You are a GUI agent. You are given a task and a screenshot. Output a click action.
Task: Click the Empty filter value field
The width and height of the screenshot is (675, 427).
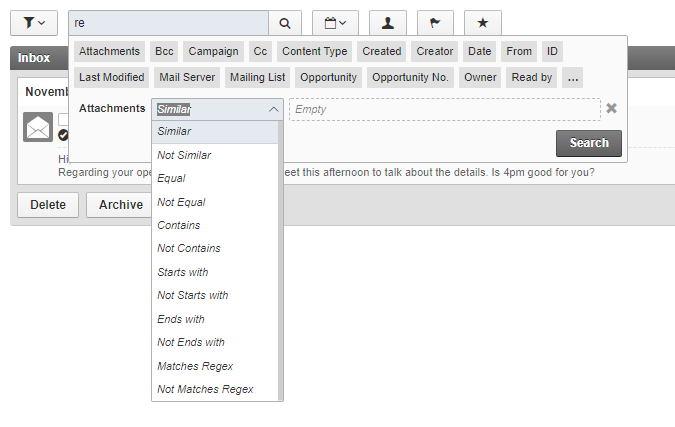444,109
